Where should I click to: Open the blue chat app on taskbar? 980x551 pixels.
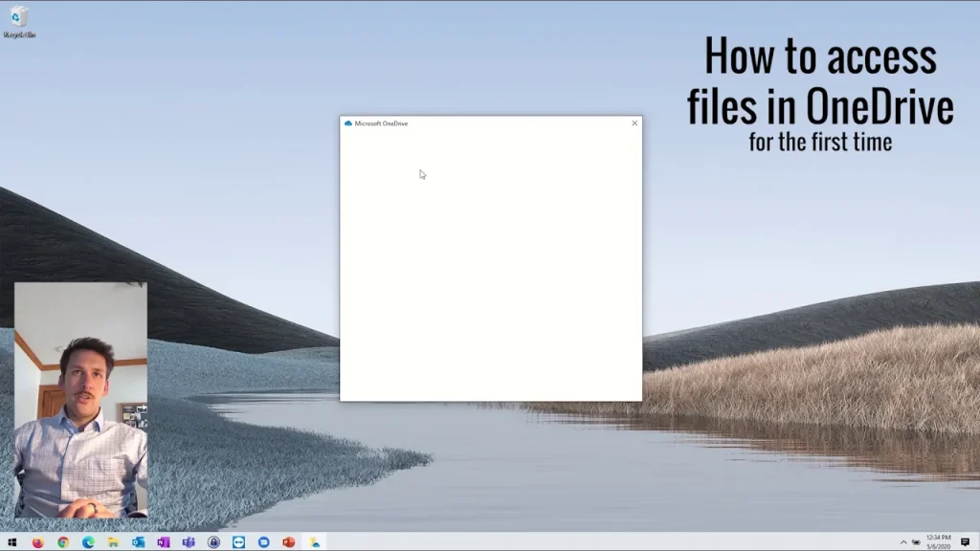264,542
